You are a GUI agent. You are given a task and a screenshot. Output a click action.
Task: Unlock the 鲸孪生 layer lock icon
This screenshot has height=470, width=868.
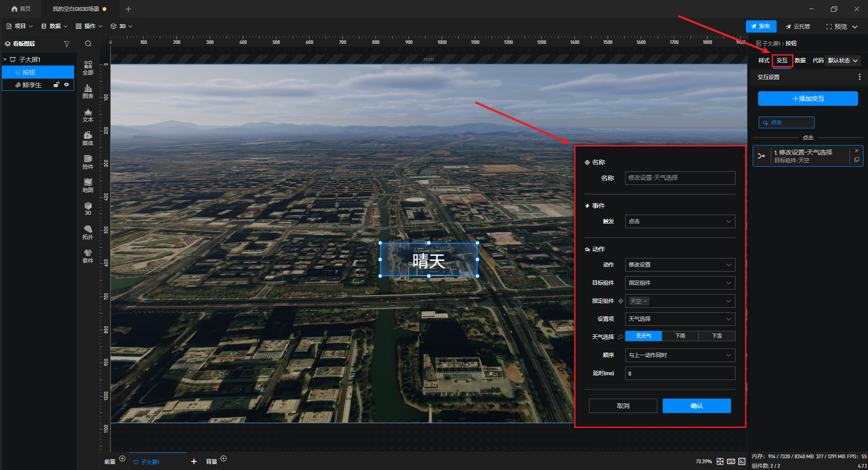pos(57,85)
